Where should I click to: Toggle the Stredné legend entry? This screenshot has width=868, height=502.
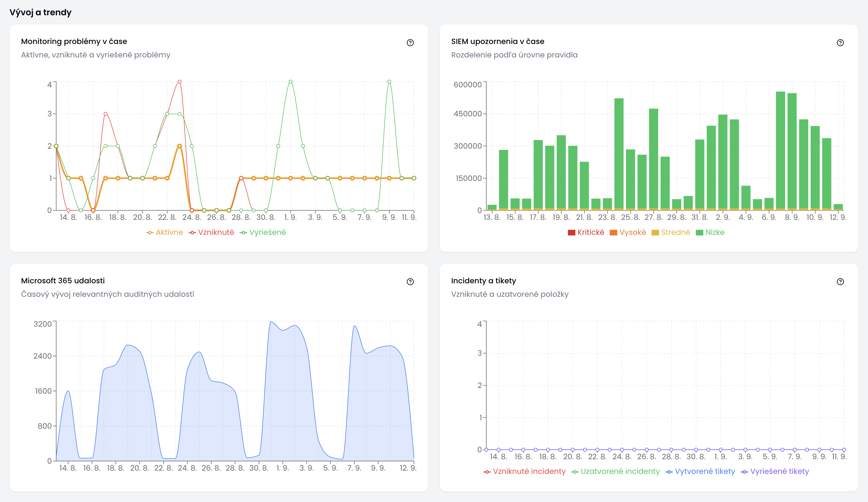click(671, 232)
